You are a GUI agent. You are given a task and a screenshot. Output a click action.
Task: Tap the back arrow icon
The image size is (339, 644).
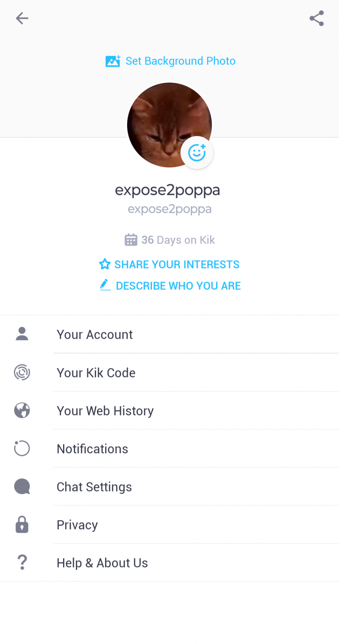22,18
